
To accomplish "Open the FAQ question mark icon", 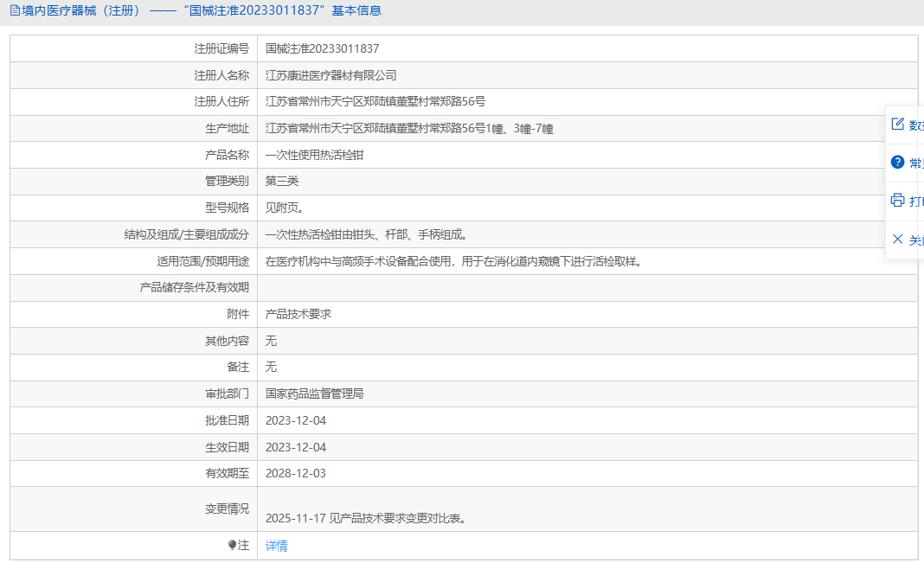I will coord(897,163).
